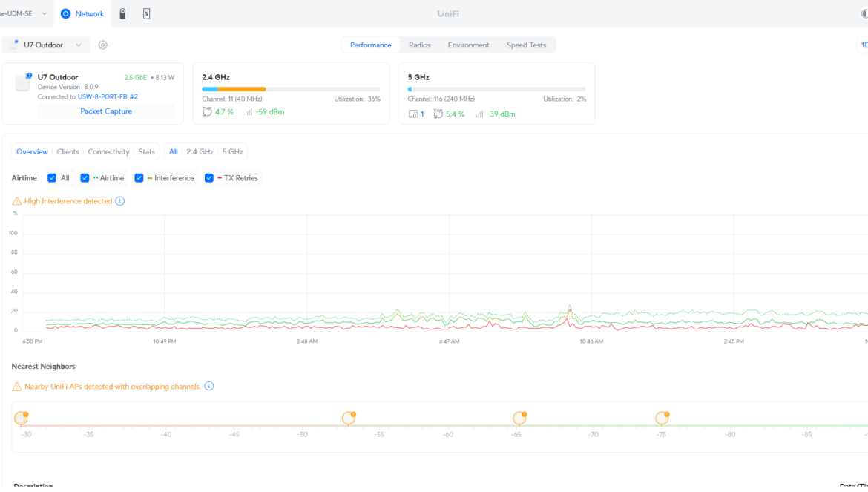Click the 5 GHz utilization bar
This screenshot has width=868, height=492.
point(496,88)
